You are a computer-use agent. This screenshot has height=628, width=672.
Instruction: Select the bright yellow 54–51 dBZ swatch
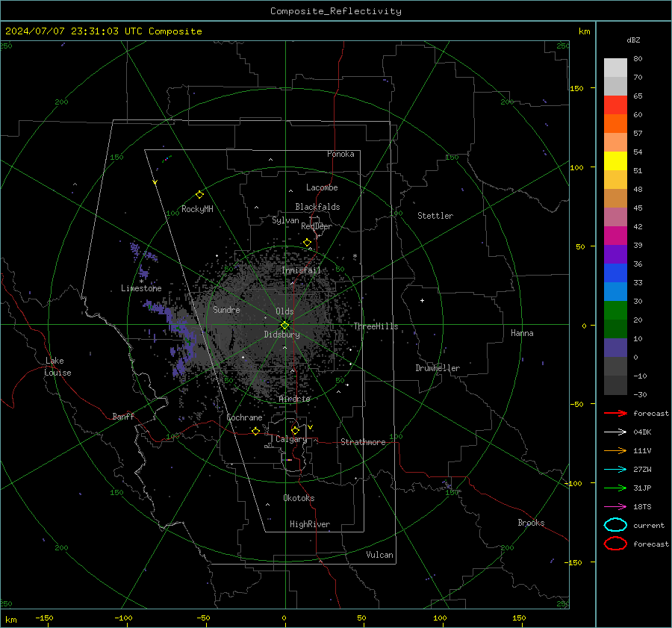pyautogui.click(x=615, y=161)
